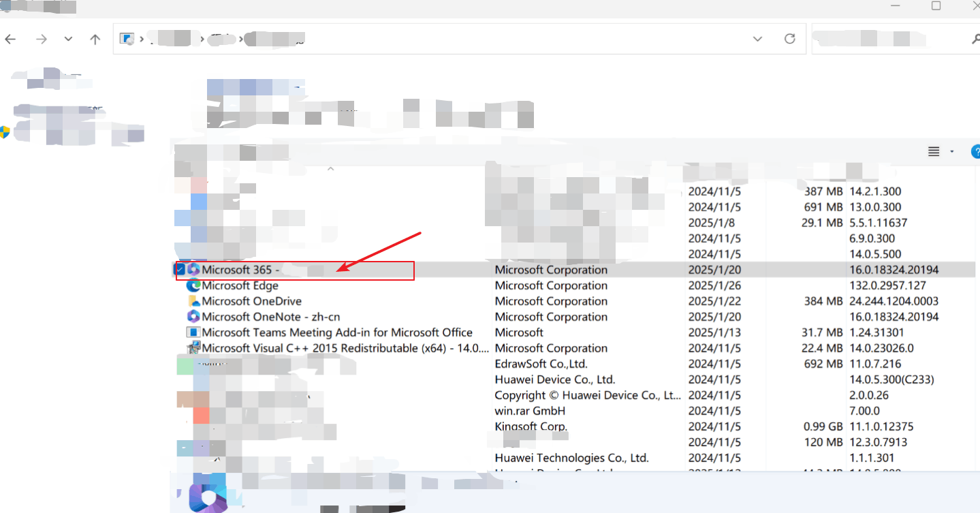Screen dimensions: 980x513
Task: Select Microsoft Teams Meeting Add-in entry
Action: pos(337,332)
